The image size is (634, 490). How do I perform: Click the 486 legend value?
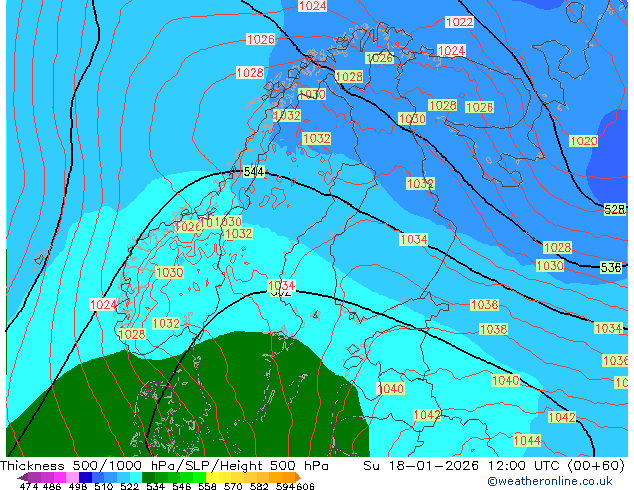52,486
